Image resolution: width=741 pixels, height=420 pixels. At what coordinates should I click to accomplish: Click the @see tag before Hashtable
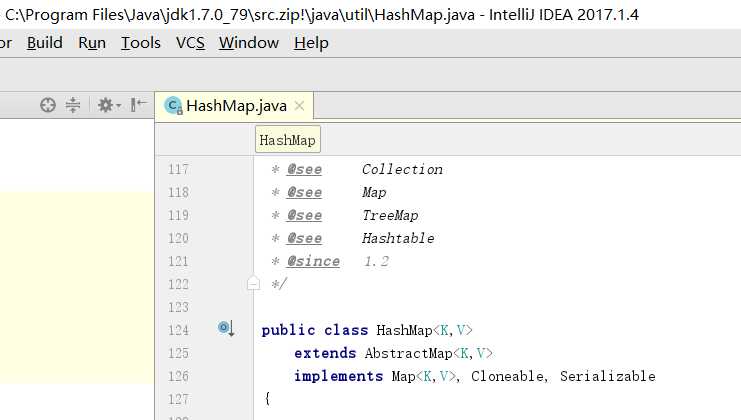coord(304,238)
